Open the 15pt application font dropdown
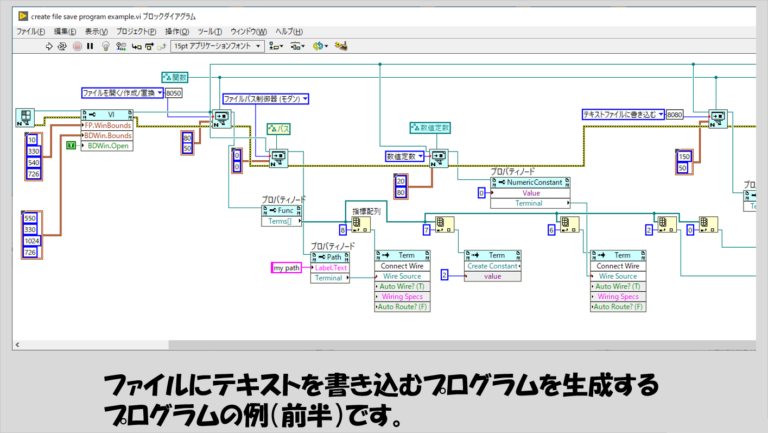This screenshot has width=768, height=433. pos(217,46)
